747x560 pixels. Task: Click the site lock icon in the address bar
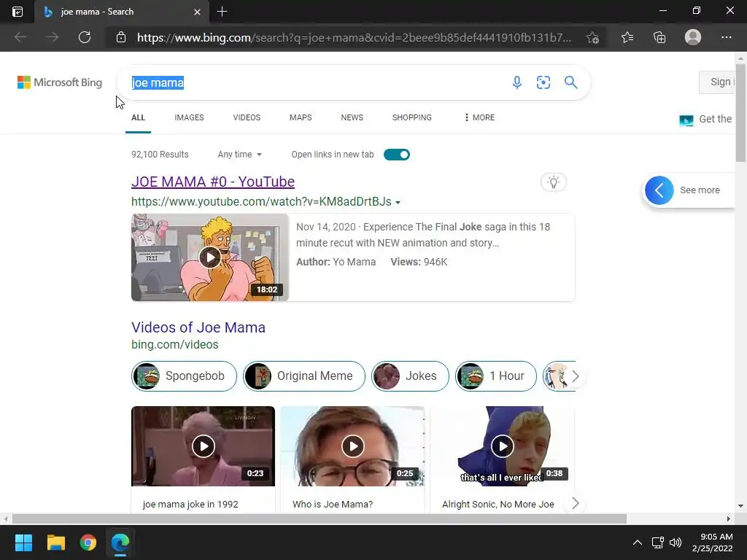pyautogui.click(x=121, y=37)
